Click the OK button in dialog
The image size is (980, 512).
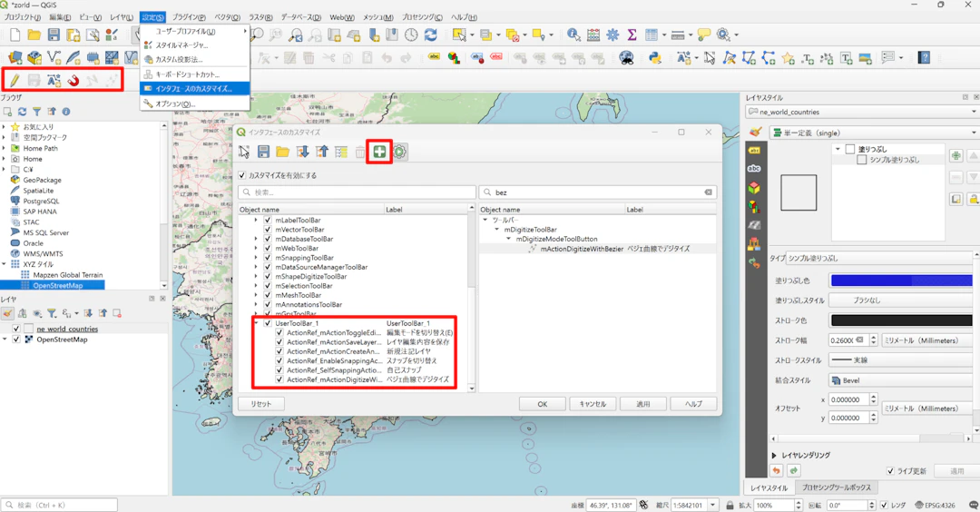pyautogui.click(x=542, y=404)
